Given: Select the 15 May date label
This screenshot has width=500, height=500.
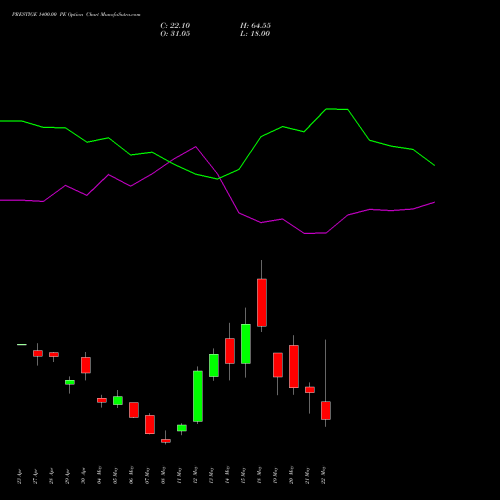Looking at the screenshot, I should pyautogui.click(x=243, y=475).
